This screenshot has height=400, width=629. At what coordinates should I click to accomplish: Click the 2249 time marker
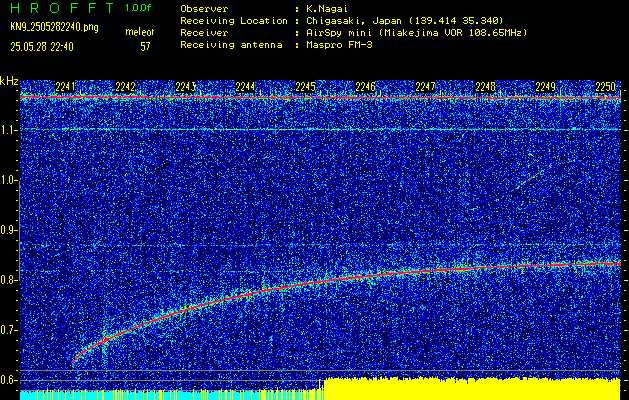coord(546,87)
